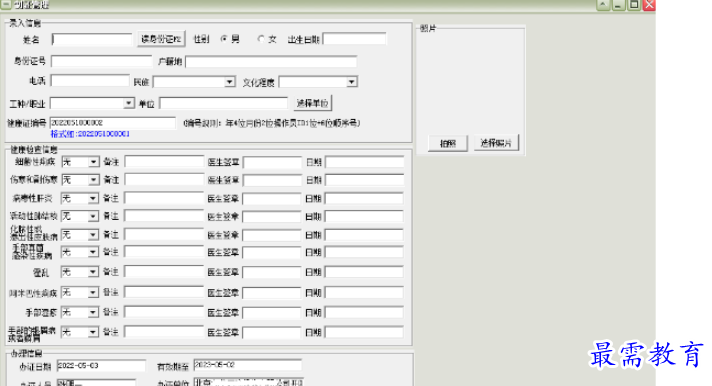Viewport: 712px width, 386px height.
Task: Focus the 备注 field for 手部湿疹
Action: point(164,312)
